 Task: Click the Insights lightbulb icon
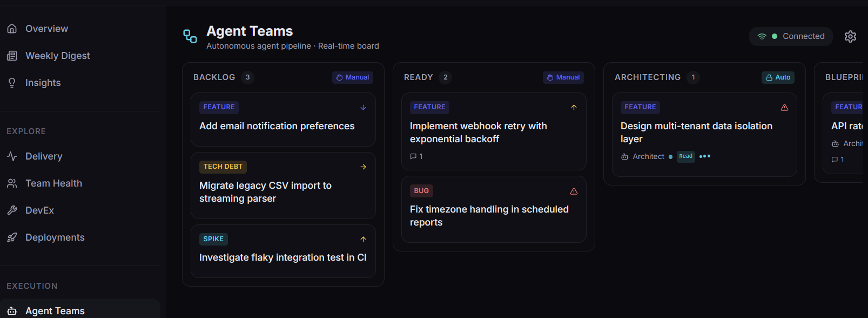coord(12,83)
